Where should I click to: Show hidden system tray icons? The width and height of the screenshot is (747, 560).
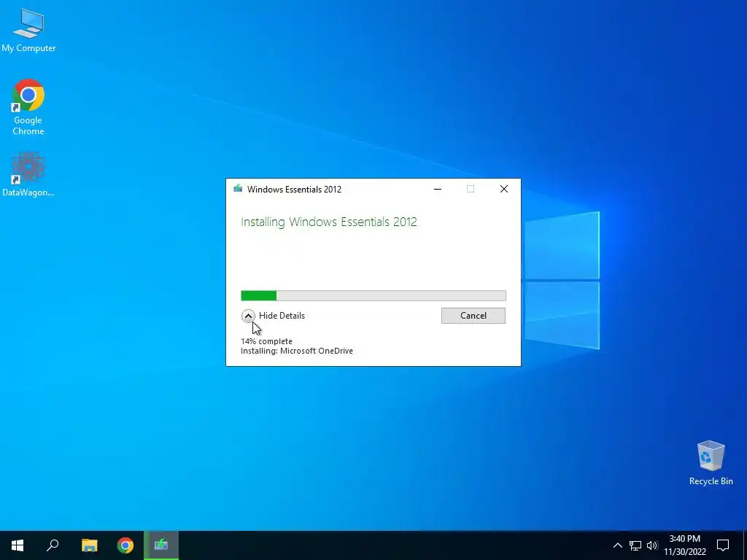coord(617,545)
